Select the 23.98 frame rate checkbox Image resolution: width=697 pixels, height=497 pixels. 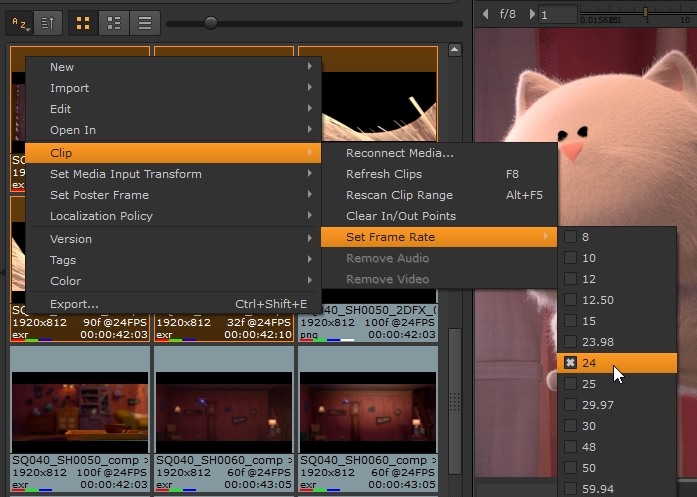[x=571, y=342]
